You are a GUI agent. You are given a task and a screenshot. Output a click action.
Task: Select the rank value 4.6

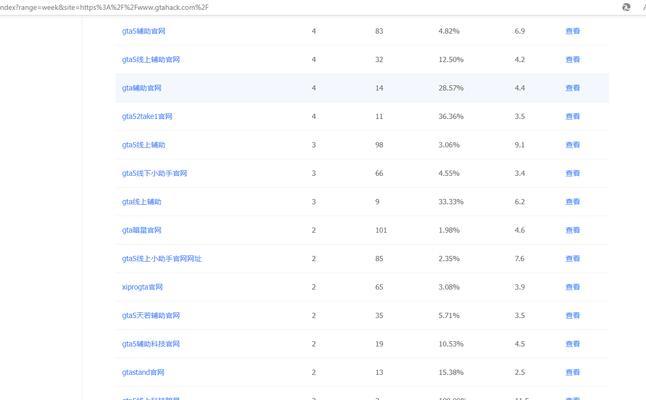pyautogui.click(x=520, y=230)
